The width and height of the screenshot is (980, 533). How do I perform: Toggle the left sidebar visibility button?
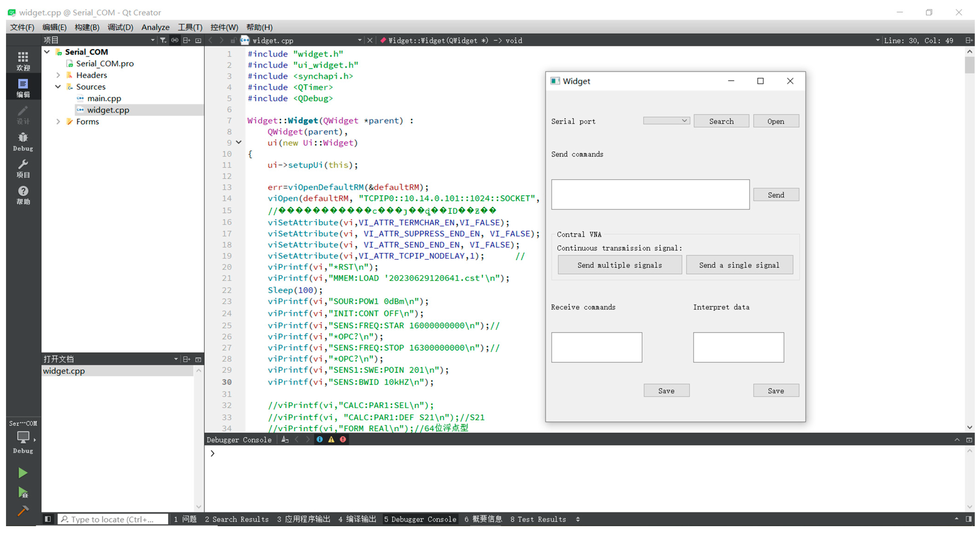pyautogui.click(x=48, y=519)
